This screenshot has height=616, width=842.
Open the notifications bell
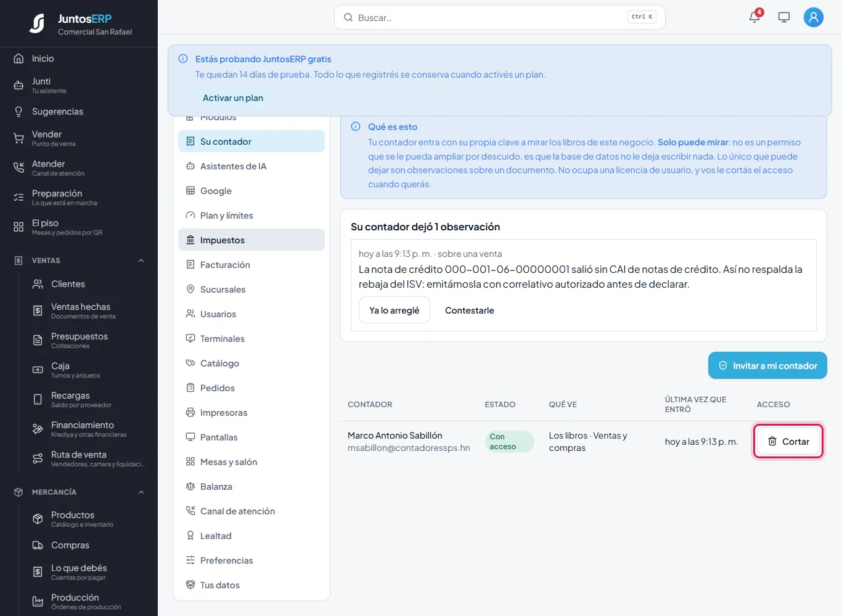[754, 17]
